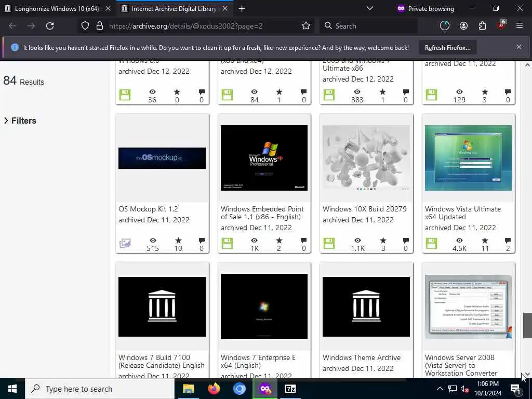Click the floppy icon on Windows Vista Ultimate card
The height and width of the screenshot is (399, 532).
pyautogui.click(x=431, y=243)
